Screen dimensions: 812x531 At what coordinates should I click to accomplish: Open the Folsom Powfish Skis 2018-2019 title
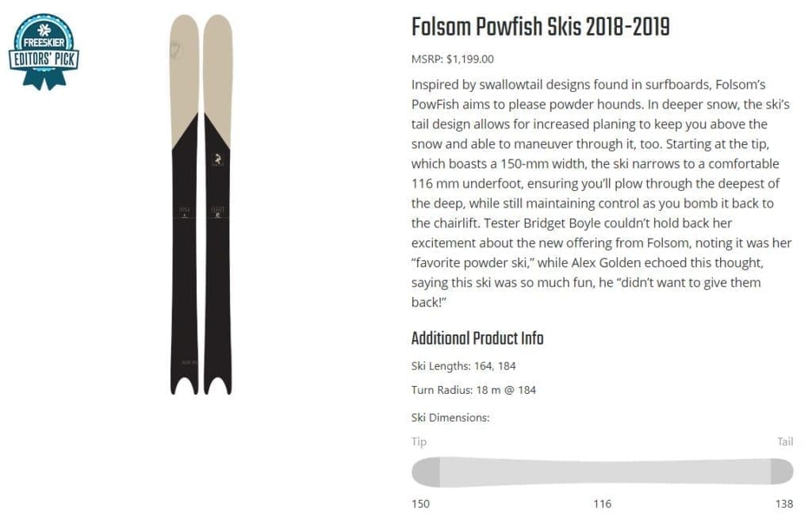[540, 28]
